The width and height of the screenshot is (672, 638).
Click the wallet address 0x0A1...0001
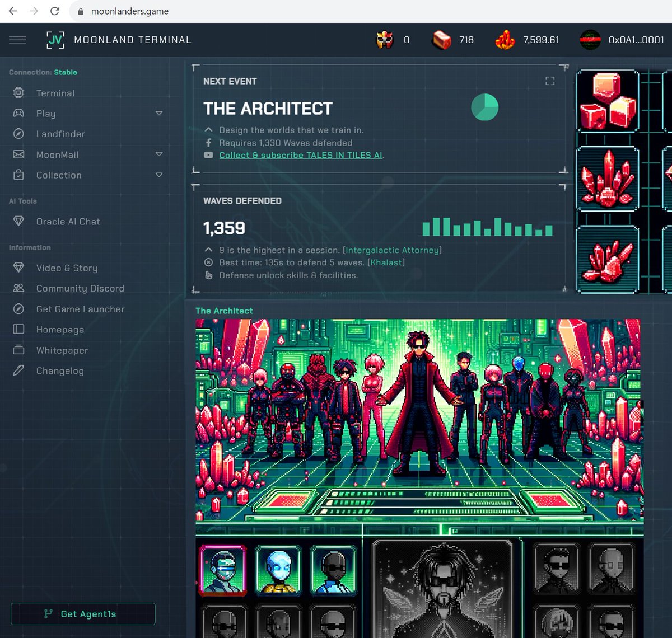636,40
